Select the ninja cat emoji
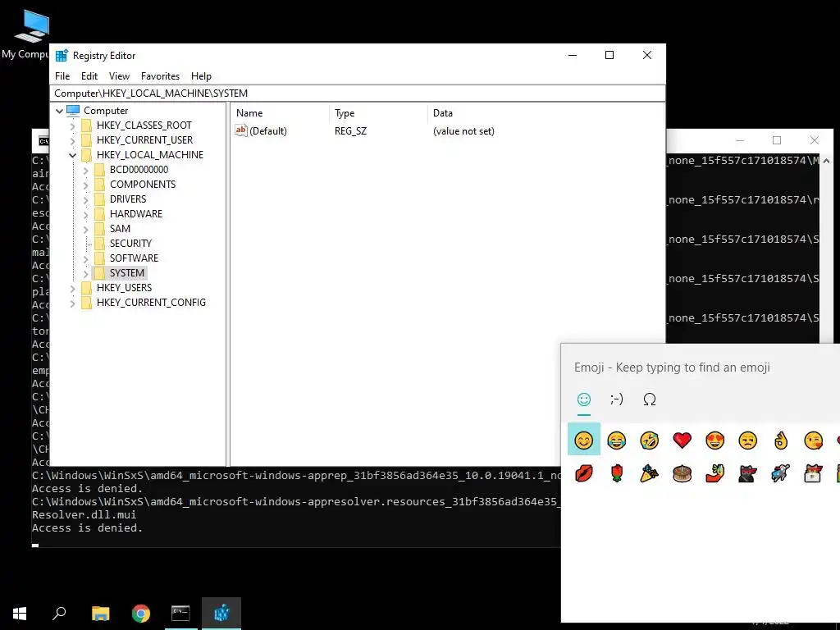 [x=747, y=473]
